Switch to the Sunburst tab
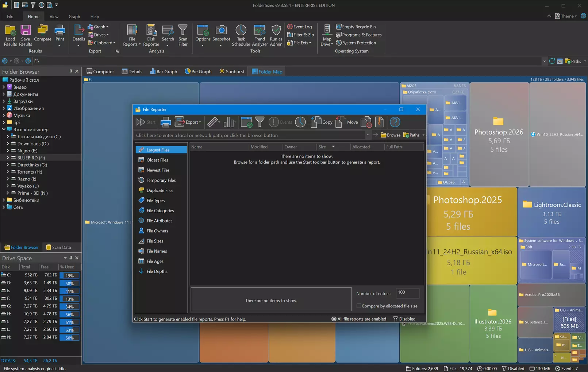Screen dimensions: 588x372 [231, 71]
